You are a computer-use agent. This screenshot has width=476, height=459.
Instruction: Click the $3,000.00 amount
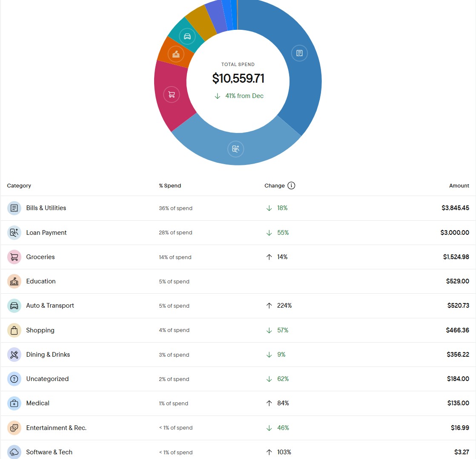[x=454, y=233]
